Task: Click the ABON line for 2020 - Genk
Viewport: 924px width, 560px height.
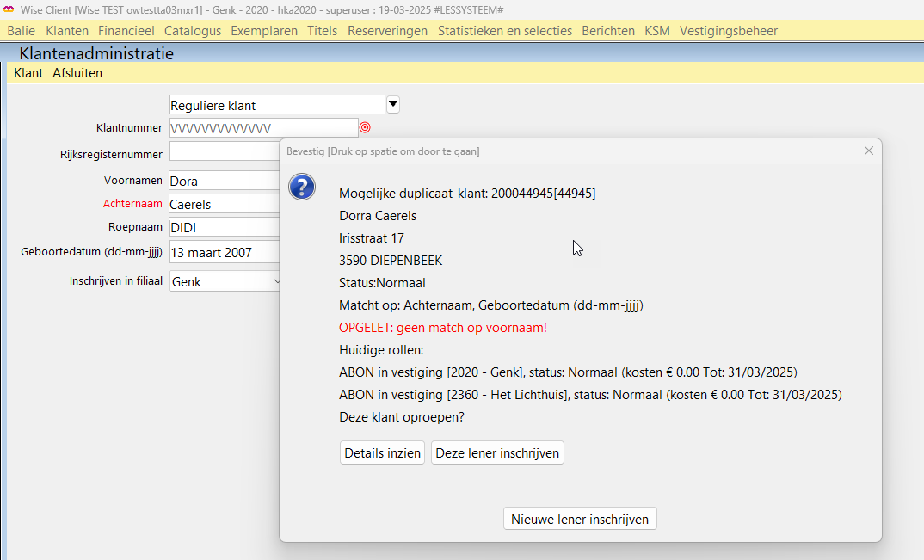Action: (568, 372)
